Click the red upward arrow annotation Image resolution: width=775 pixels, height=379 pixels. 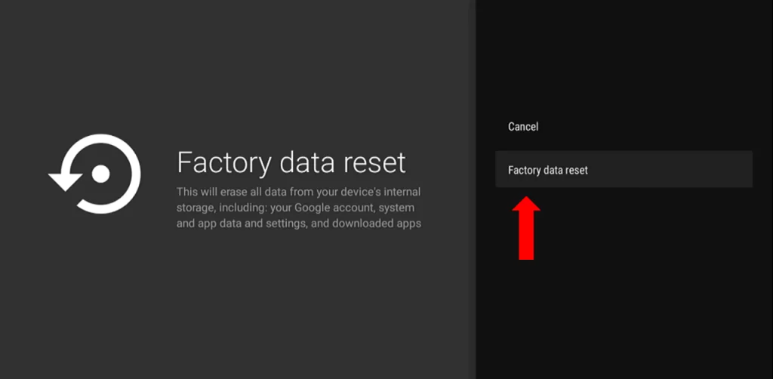(526, 228)
